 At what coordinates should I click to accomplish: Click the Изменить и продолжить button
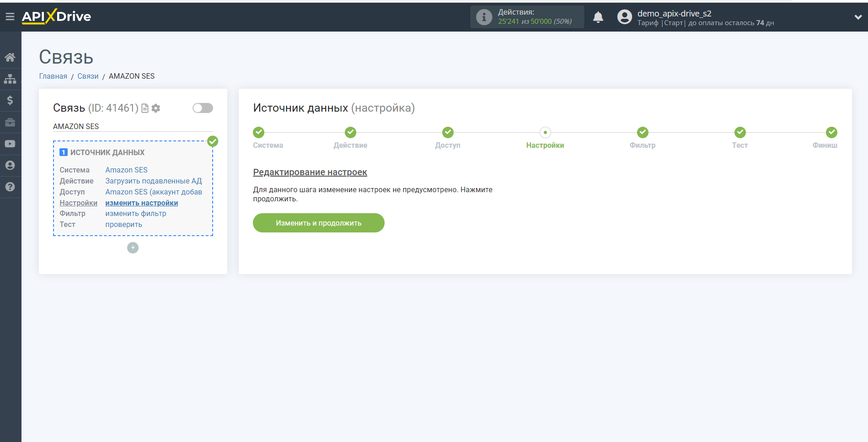click(x=319, y=223)
